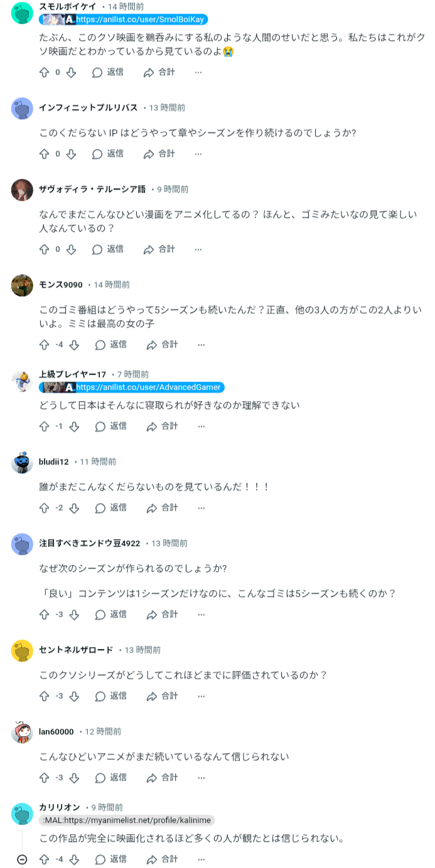
Task: Upvote Ian60000's comment
Action: pos(44,778)
